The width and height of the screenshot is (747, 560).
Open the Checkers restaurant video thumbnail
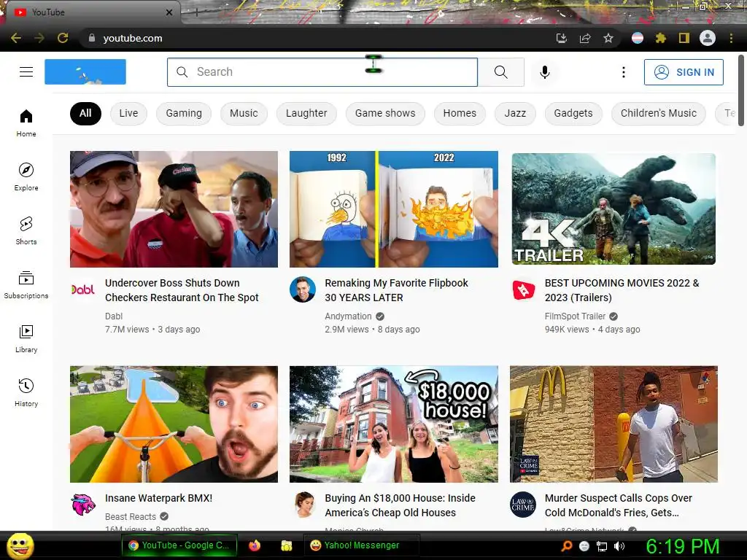click(174, 209)
